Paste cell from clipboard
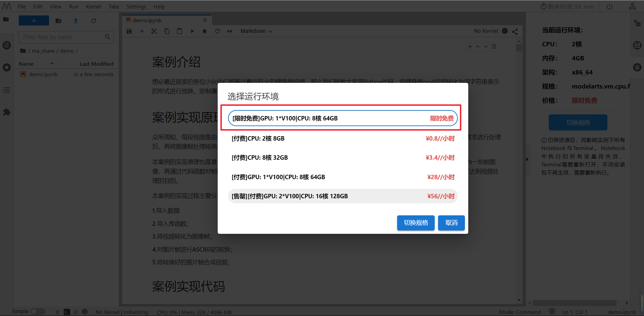The height and width of the screenshot is (316, 644). pyautogui.click(x=179, y=31)
